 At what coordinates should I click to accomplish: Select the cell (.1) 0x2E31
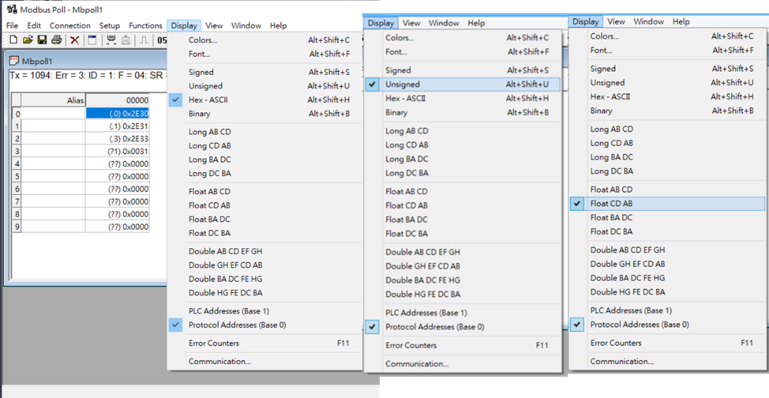pos(117,126)
